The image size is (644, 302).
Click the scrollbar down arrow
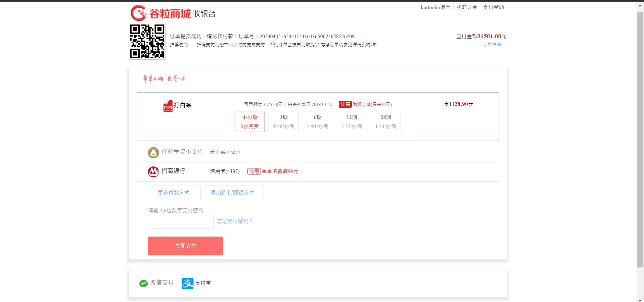point(640,300)
